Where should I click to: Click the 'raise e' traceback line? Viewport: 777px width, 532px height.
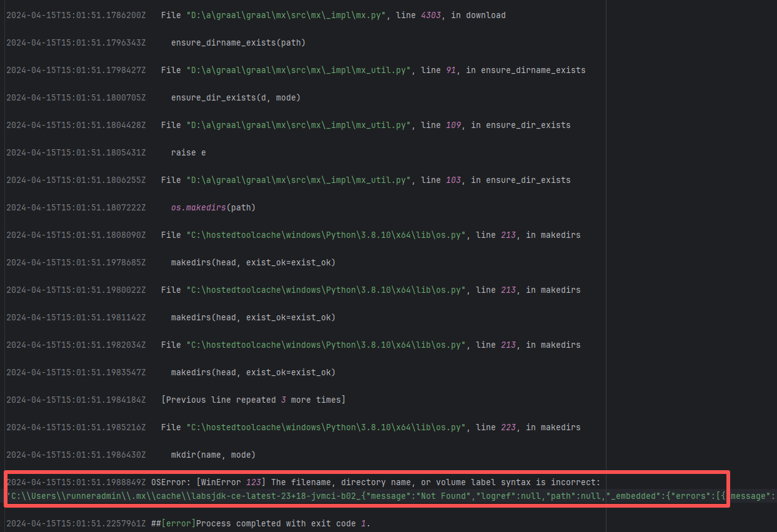pos(188,152)
